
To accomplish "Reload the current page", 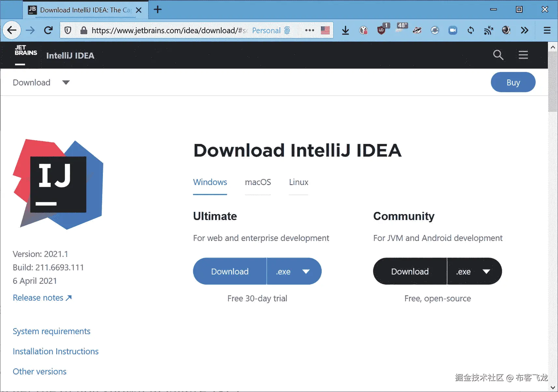I will (49, 30).
